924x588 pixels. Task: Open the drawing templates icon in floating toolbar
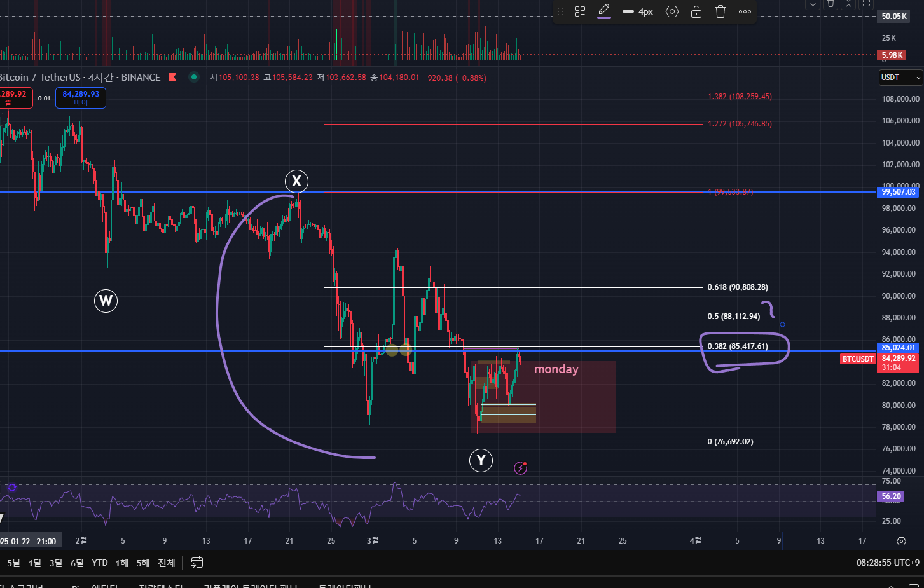pyautogui.click(x=579, y=11)
